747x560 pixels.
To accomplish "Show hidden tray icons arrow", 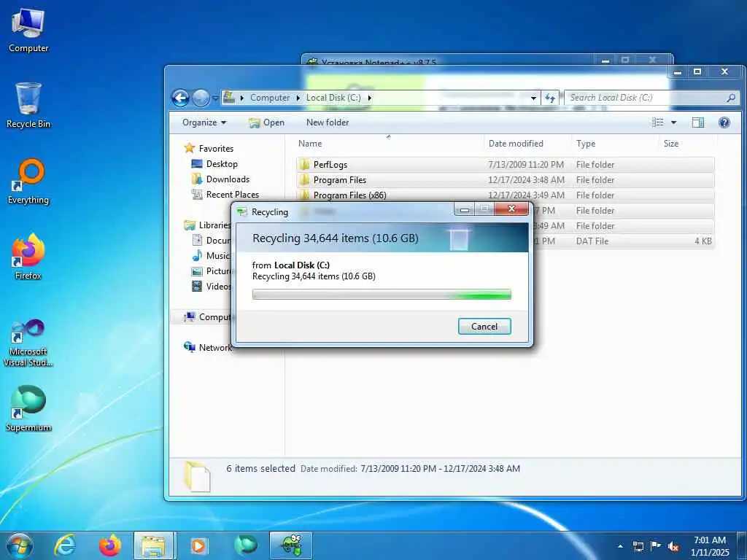I will point(620,546).
